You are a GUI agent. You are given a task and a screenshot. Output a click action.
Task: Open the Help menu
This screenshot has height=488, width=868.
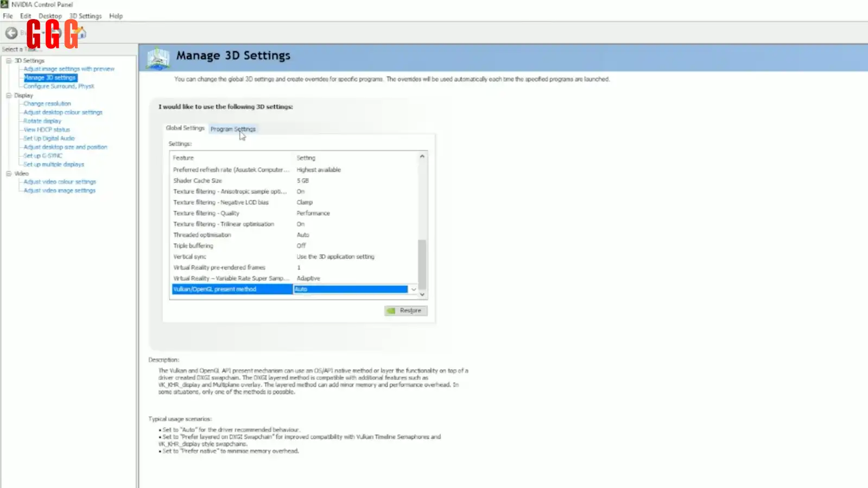pos(116,16)
